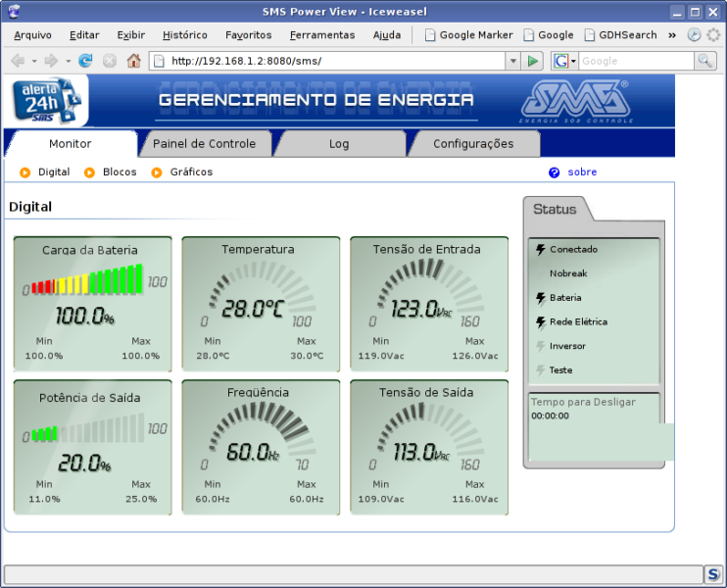The image size is (727, 588).
Task: Click the URL address field
Action: point(327,61)
